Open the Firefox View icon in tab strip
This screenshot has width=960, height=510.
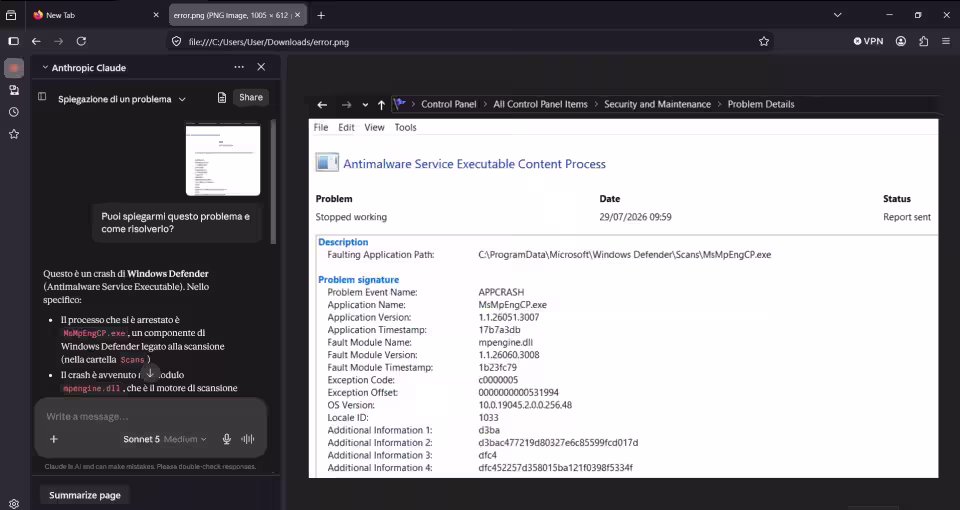click(x=11, y=15)
